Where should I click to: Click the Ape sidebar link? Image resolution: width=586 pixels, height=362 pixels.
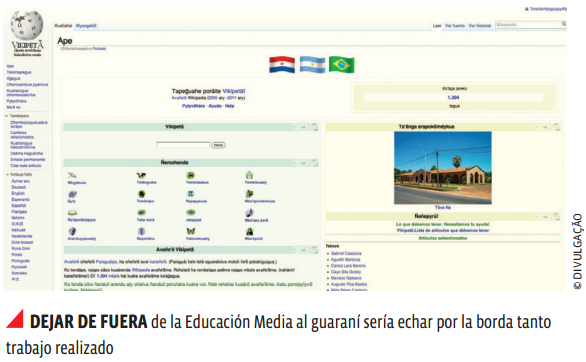click(x=10, y=66)
